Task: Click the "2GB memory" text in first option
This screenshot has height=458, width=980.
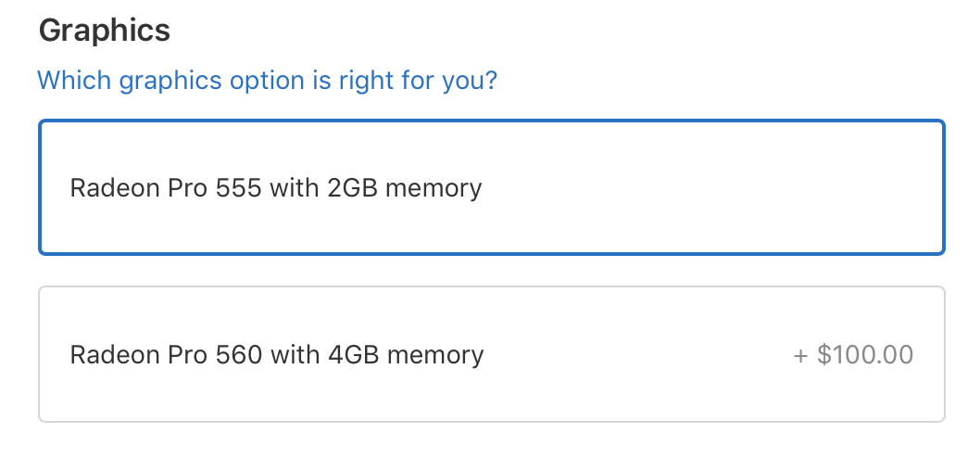Action: (404, 188)
